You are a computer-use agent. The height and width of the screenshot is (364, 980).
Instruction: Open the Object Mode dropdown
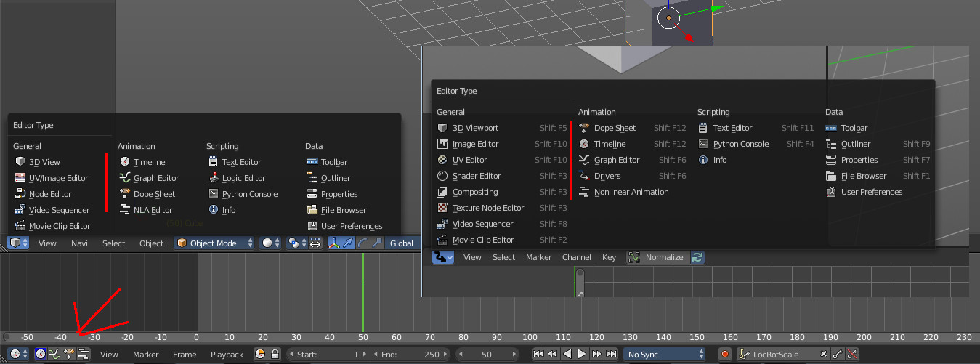[x=215, y=243]
